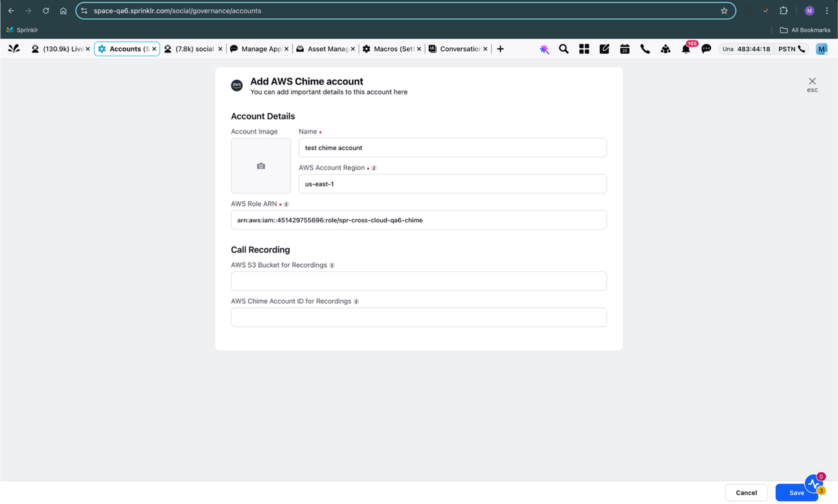Open the chat bubble icon
838x504 pixels.
(706, 49)
